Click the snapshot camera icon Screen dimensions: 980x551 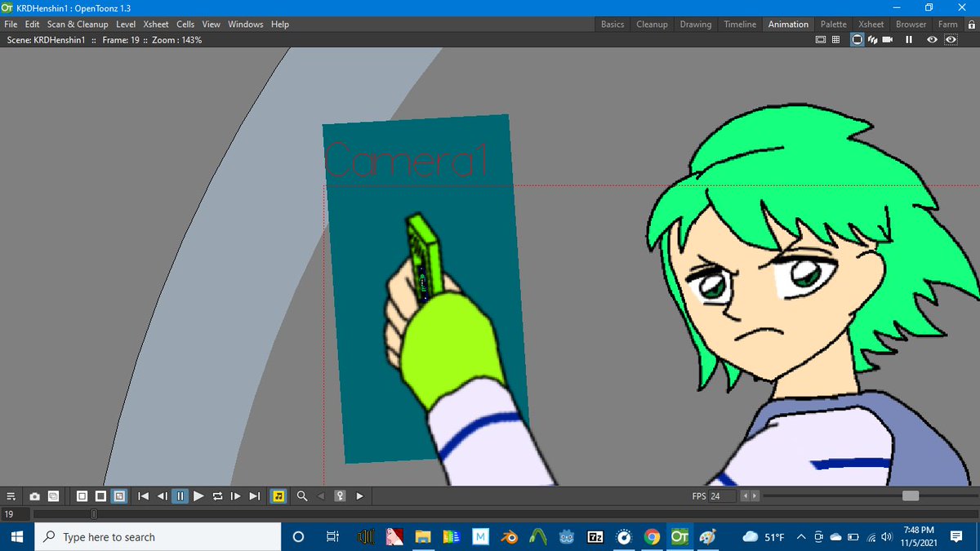point(34,495)
